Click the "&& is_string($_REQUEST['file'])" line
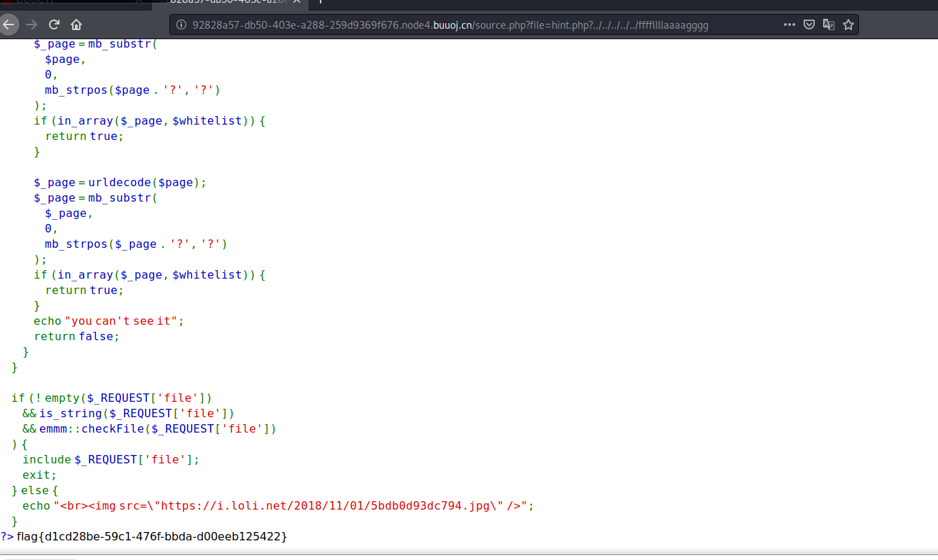 [128, 414]
